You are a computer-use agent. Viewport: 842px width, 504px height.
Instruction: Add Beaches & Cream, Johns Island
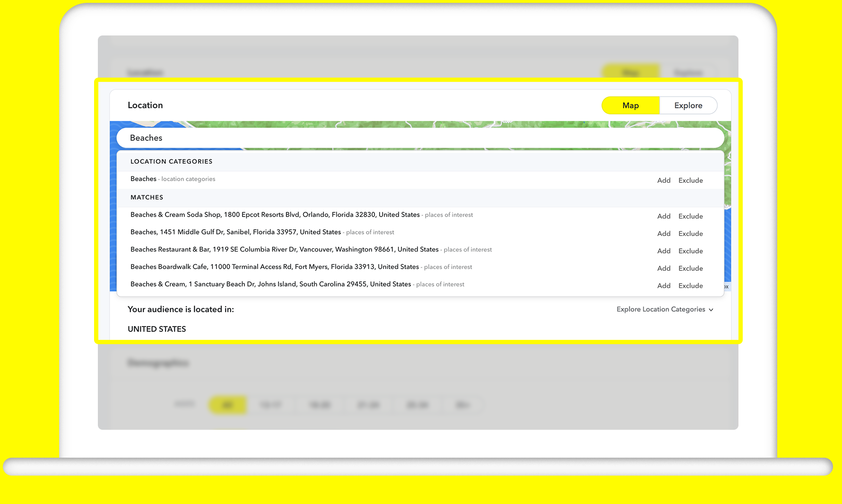click(x=664, y=286)
